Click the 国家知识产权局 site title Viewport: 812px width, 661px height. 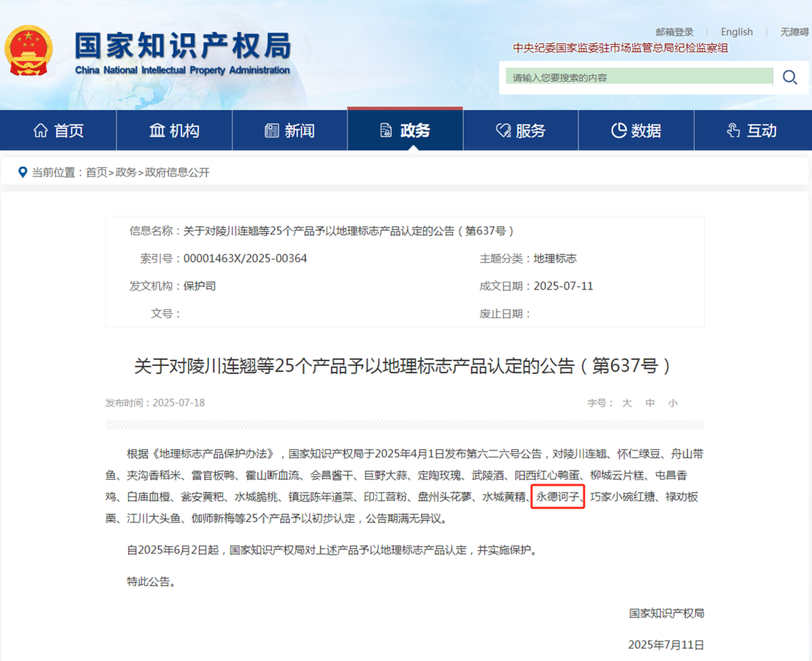tap(183, 45)
